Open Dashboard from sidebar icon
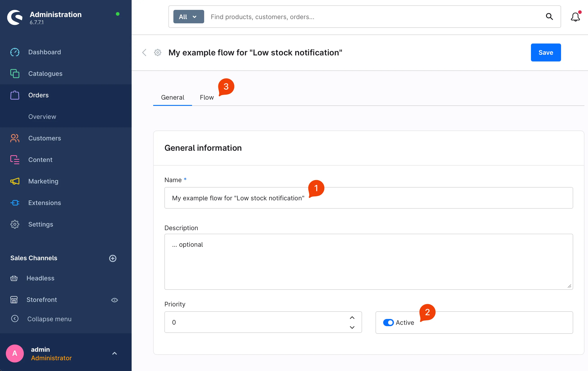 15,52
